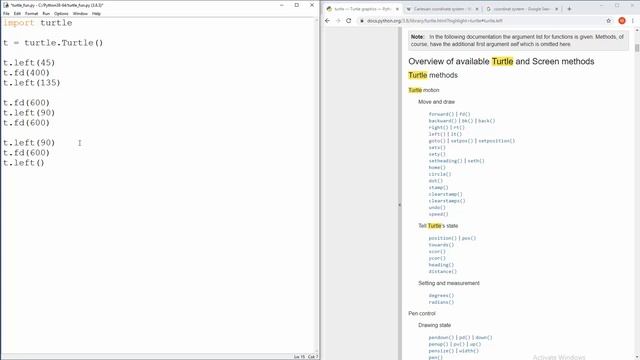Open the setx() documentation link
This screenshot has width=640, height=360.
pos(437,147)
